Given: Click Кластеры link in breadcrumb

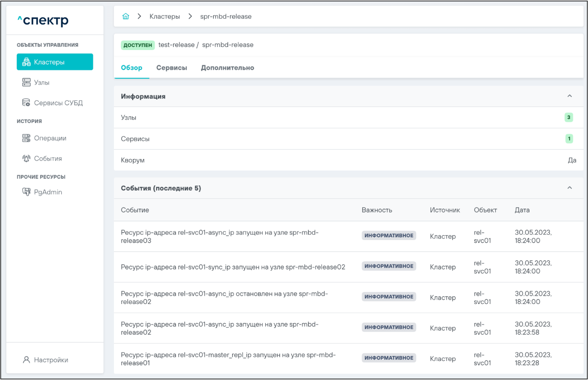Looking at the screenshot, I should click(x=165, y=16).
